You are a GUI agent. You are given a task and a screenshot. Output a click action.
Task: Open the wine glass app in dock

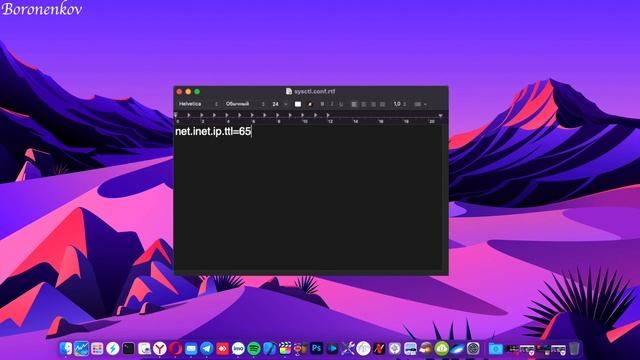pos(301,349)
